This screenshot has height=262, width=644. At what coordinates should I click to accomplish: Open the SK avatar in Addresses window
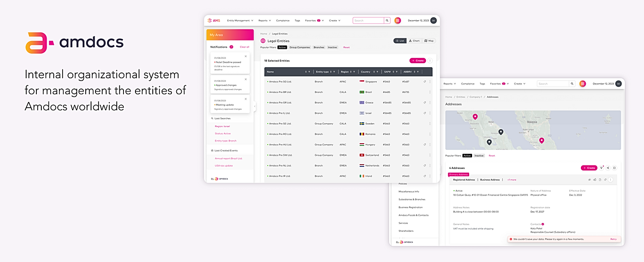point(618,84)
